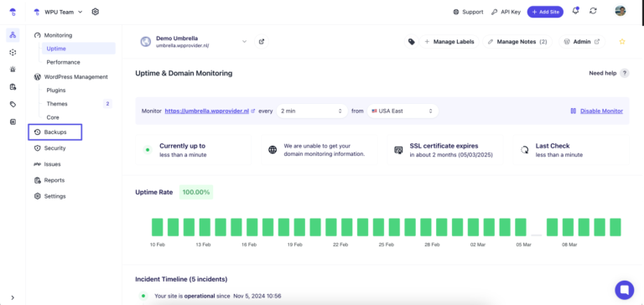Click the Need help question icon

[624, 74]
